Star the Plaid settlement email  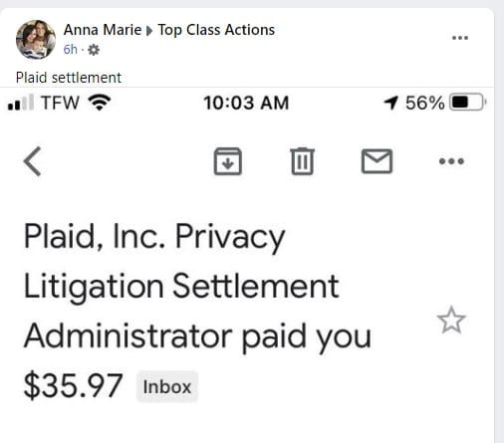coord(451,321)
